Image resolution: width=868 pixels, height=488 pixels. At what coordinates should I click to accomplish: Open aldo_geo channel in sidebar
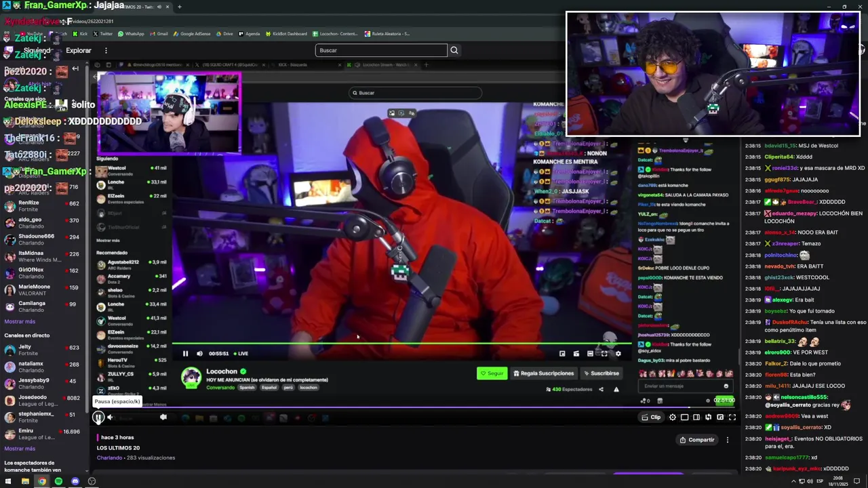click(x=42, y=223)
